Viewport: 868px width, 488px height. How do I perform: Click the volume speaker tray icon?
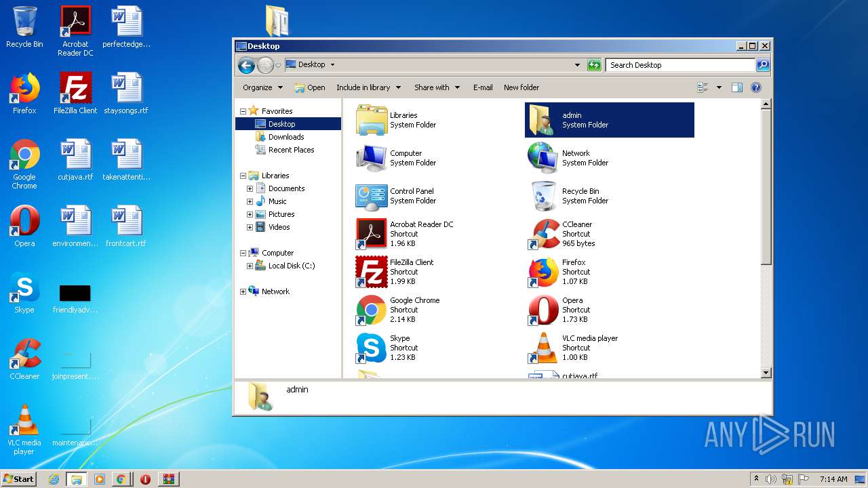pos(771,479)
